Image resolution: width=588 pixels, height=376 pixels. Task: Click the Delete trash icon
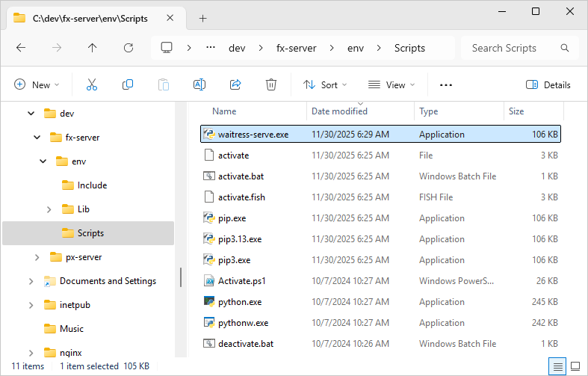point(271,85)
